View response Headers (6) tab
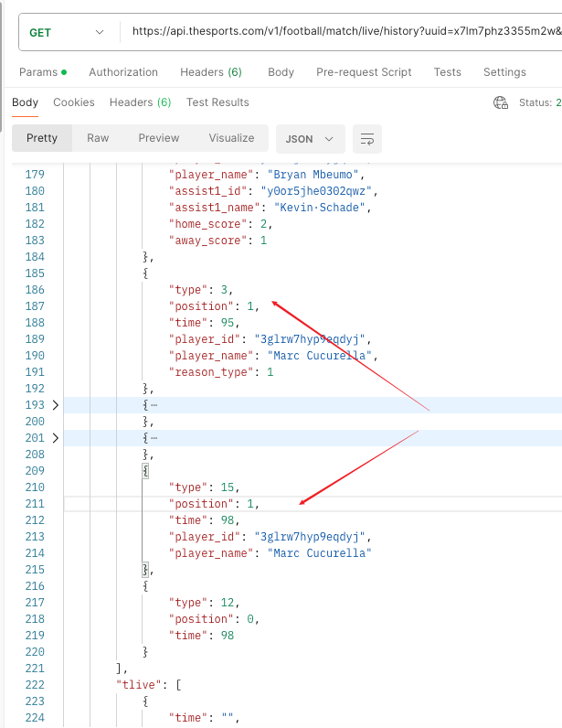Viewport: 562px width, 728px height. pos(140,102)
